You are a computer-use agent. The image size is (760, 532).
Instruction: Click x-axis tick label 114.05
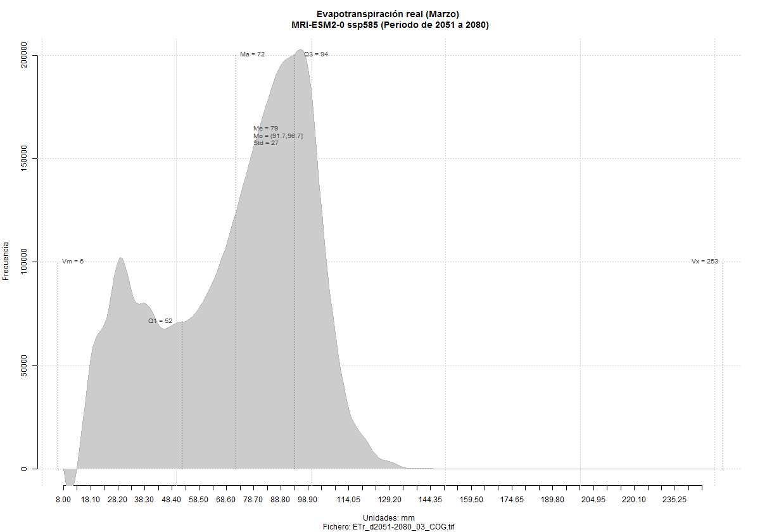348,500
